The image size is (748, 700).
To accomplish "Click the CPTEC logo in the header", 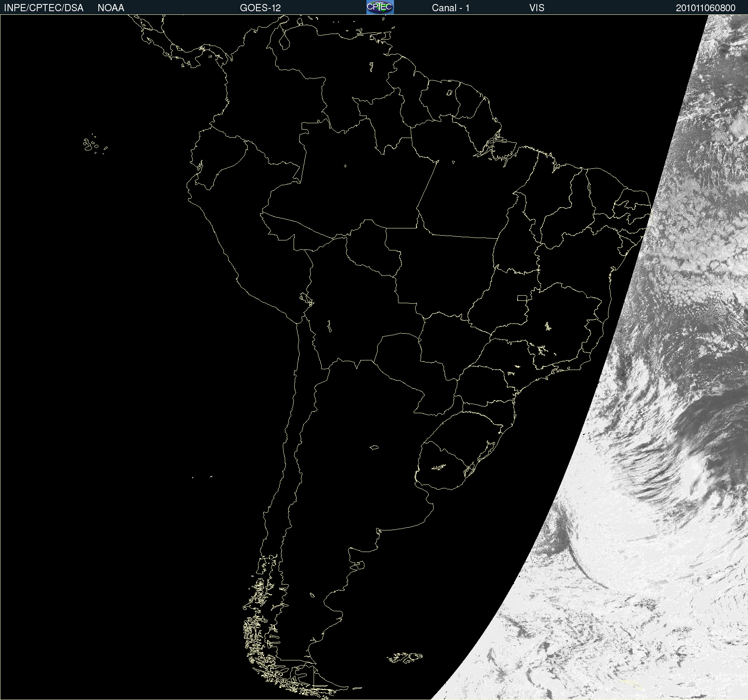I will [x=380, y=7].
